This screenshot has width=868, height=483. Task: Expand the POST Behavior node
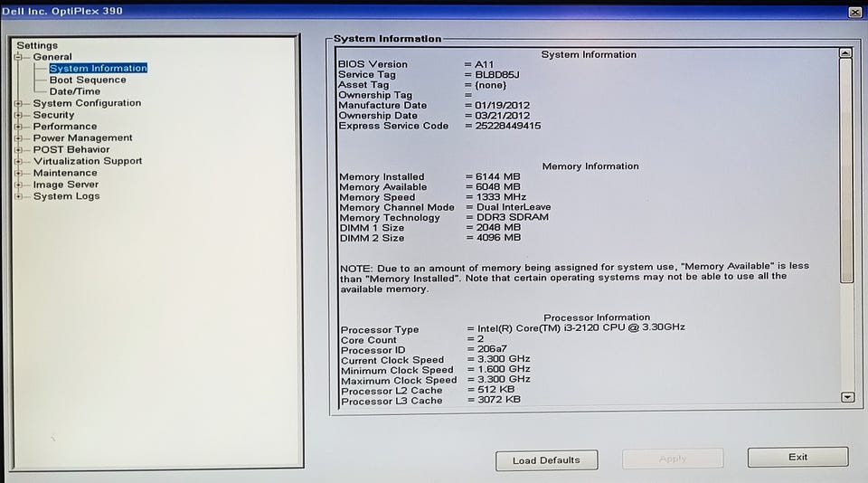tap(18, 150)
